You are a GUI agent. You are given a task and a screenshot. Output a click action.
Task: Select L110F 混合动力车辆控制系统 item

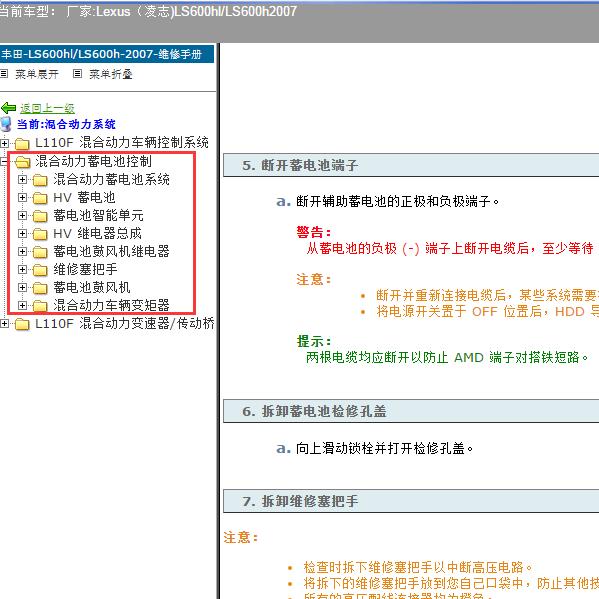coord(122,142)
